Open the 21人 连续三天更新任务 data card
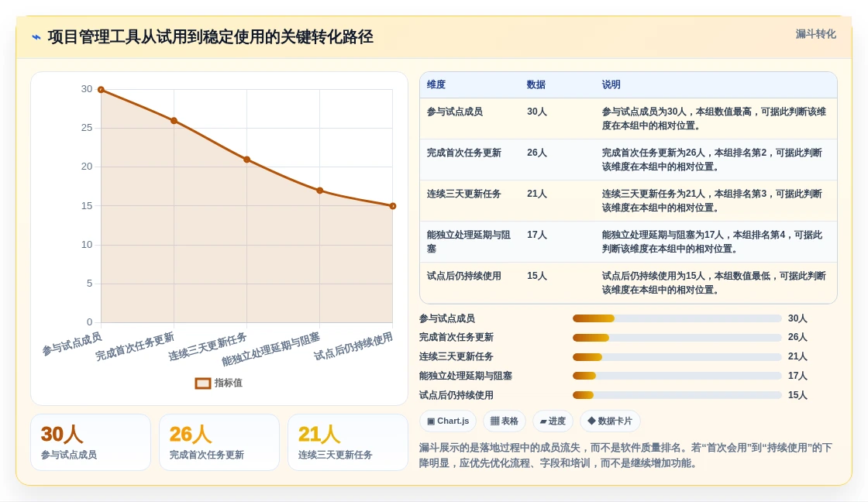The height and width of the screenshot is (502, 868). pos(348,442)
